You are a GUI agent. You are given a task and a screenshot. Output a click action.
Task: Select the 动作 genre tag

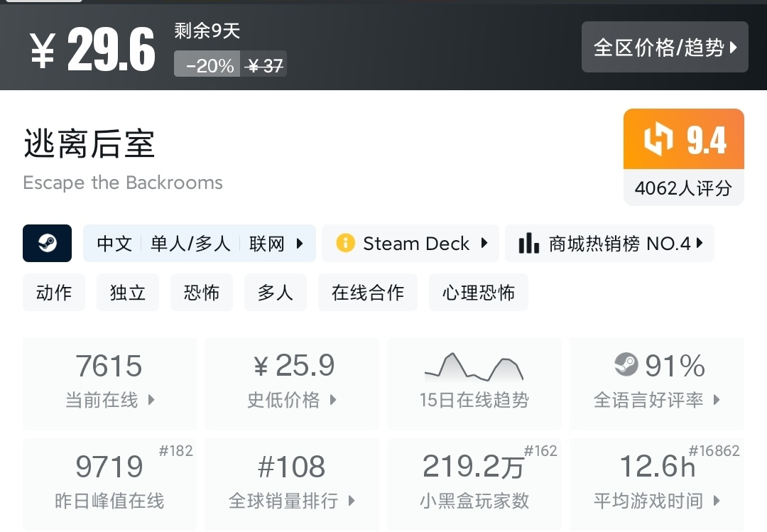click(54, 293)
